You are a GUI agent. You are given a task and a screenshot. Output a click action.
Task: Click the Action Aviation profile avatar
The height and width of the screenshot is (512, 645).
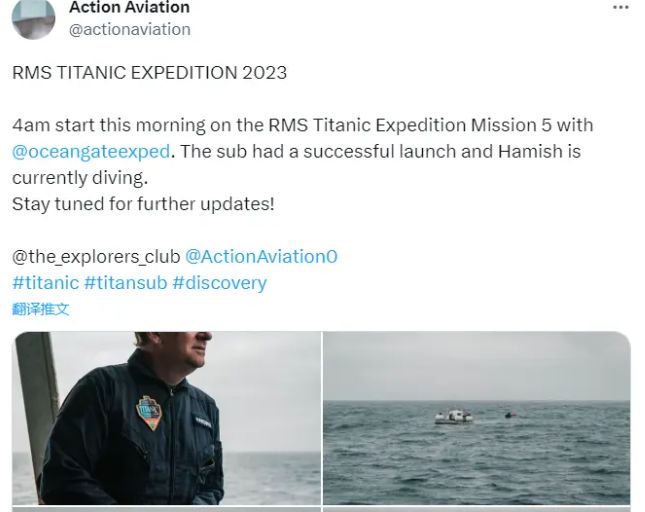tap(32, 16)
